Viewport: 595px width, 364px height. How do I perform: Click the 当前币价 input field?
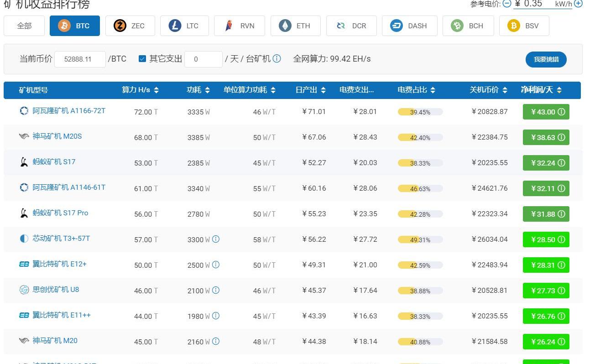point(80,59)
